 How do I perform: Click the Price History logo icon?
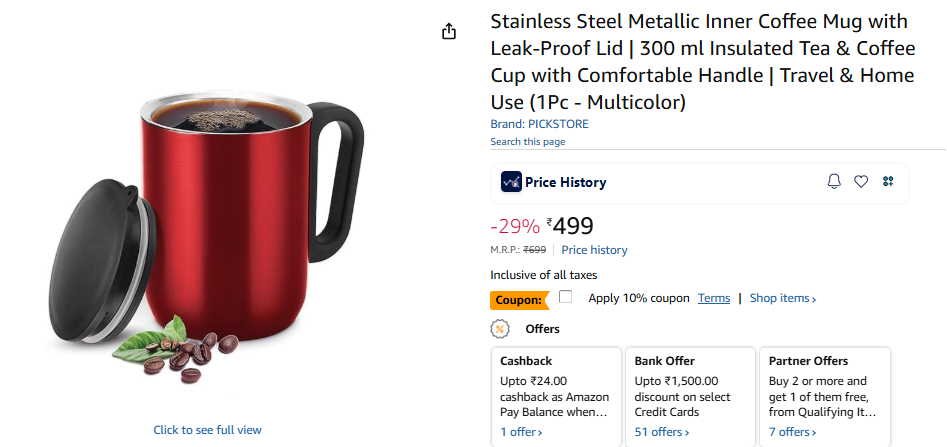(511, 182)
